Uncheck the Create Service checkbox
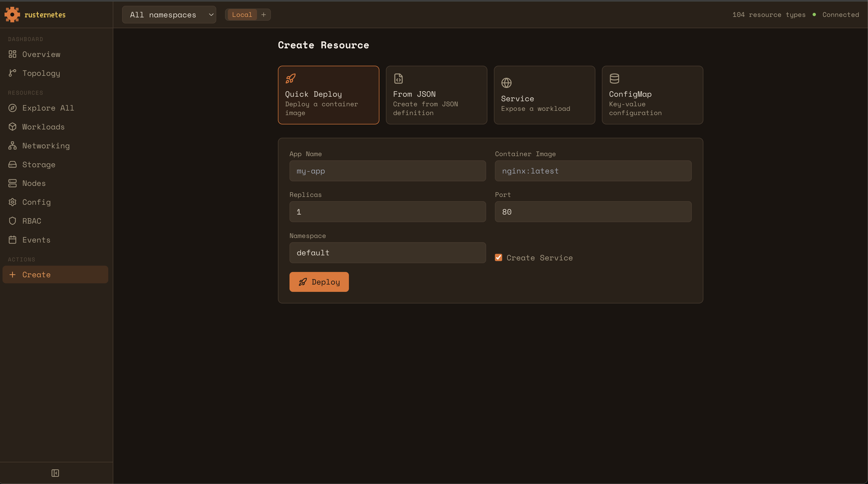The width and height of the screenshot is (868, 484). pyautogui.click(x=498, y=258)
